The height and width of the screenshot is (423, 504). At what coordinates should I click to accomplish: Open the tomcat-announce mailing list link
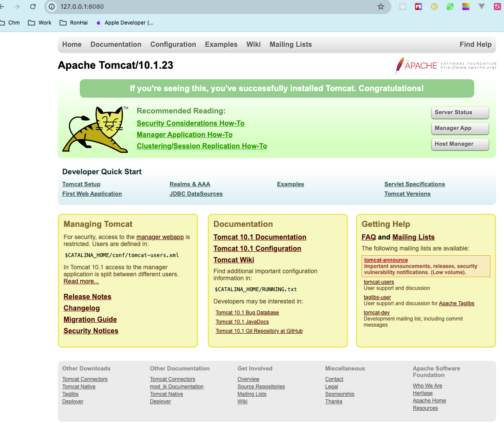tap(386, 260)
